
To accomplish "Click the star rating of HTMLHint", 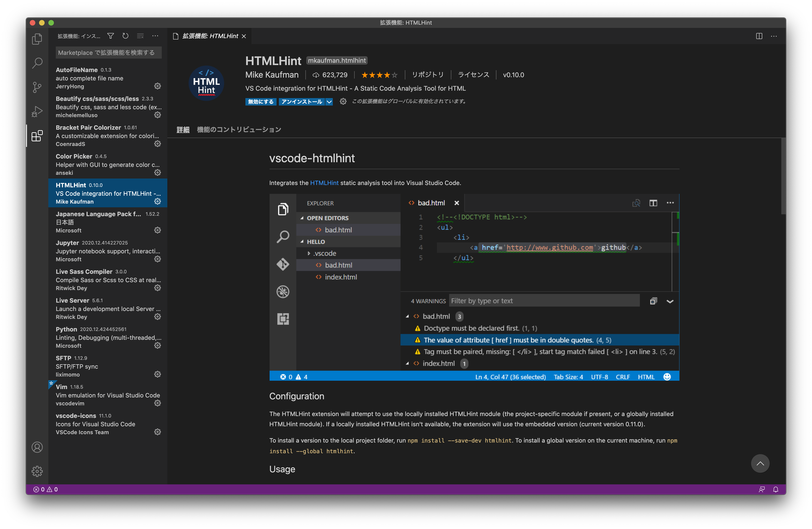I will click(x=379, y=75).
